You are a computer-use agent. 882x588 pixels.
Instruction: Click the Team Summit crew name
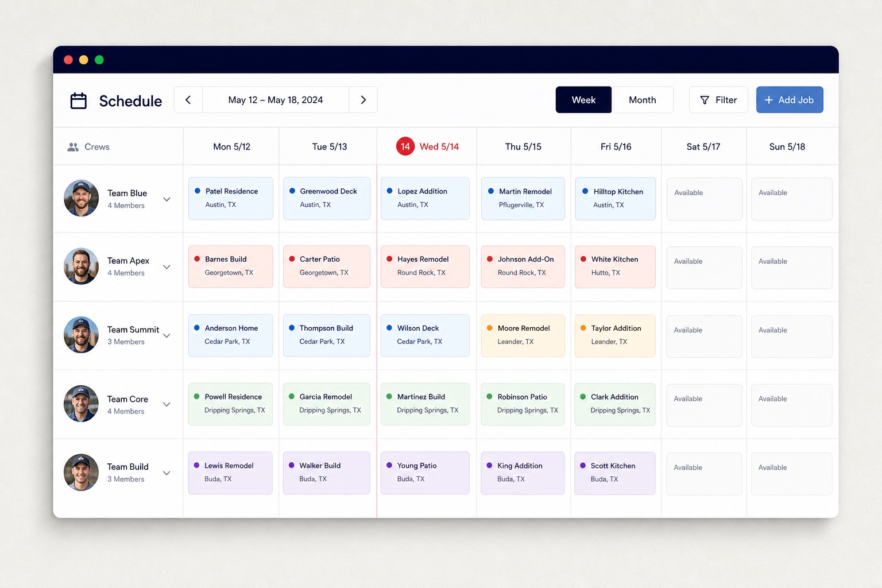(133, 330)
